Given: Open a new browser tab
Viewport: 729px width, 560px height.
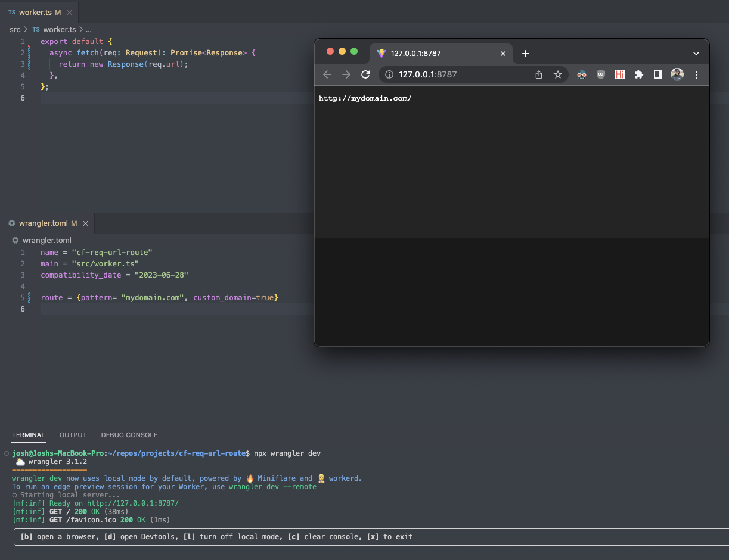Looking at the screenshot, I should 525,54.
